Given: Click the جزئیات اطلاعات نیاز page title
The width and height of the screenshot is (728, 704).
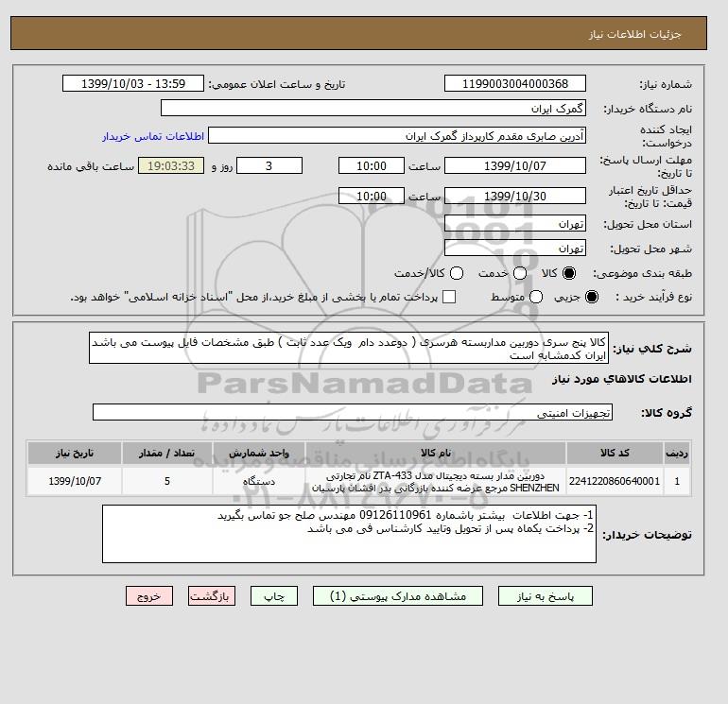Looking at the screenshot, I should pyautogui.click(x=634, y=34).
